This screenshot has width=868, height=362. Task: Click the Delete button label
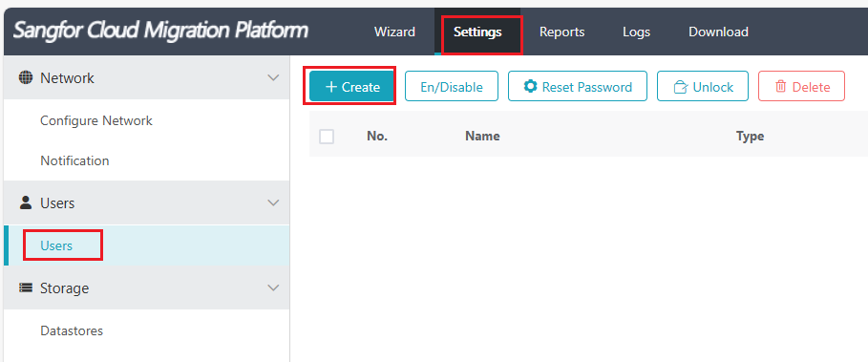coord(811,87)
